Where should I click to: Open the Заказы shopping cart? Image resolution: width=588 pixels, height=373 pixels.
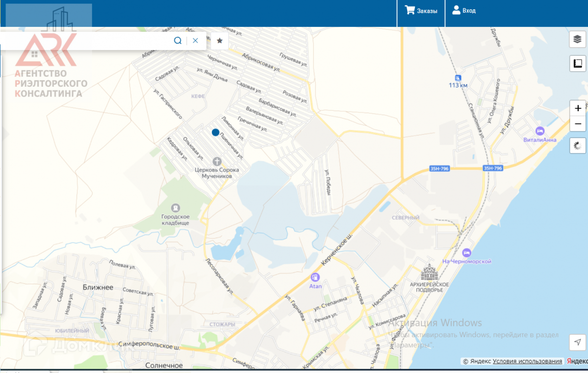(x=421, y=10)
